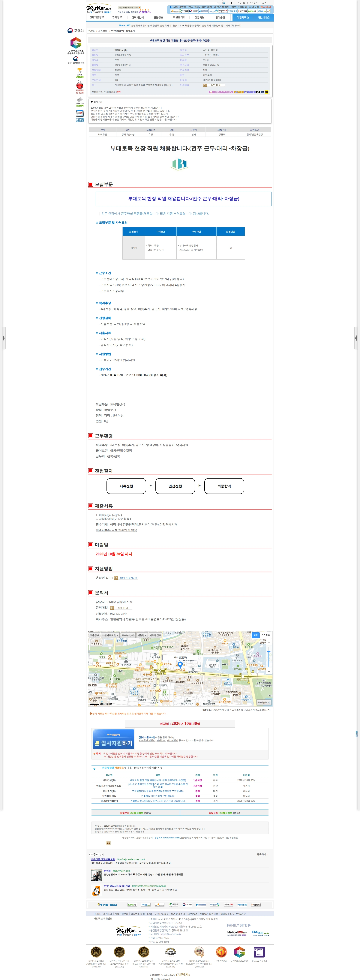Click the 굿 콘텐츠서비스 badge in the left sidebar
This screenshot has height=980, width=360.
tap(76, 46)
